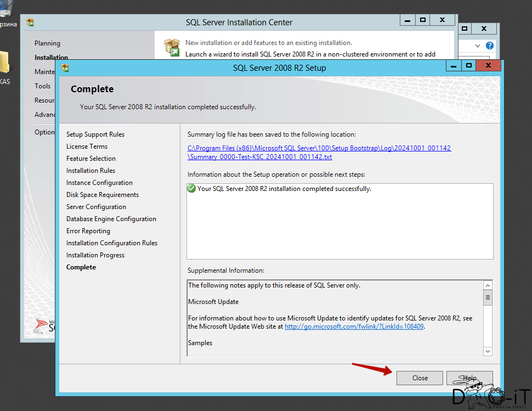This screenshot has height=411, width=532.
Task: Click the supplemental info scroll up arrow
Action: click(x=488, y=285)
